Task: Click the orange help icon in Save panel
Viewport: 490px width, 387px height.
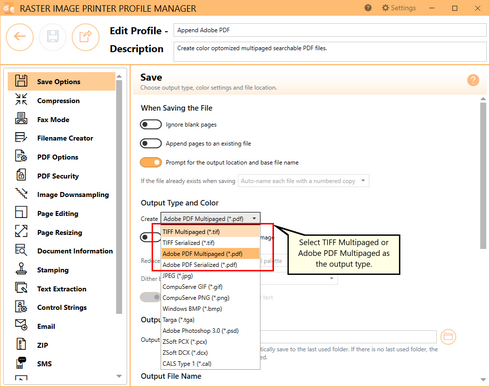Action: point(473,80)
